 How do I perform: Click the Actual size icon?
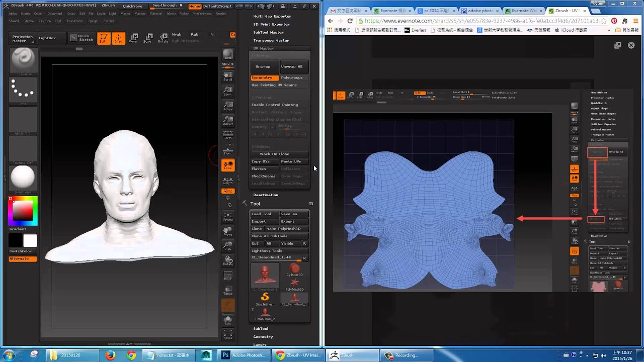pos(228,105)
